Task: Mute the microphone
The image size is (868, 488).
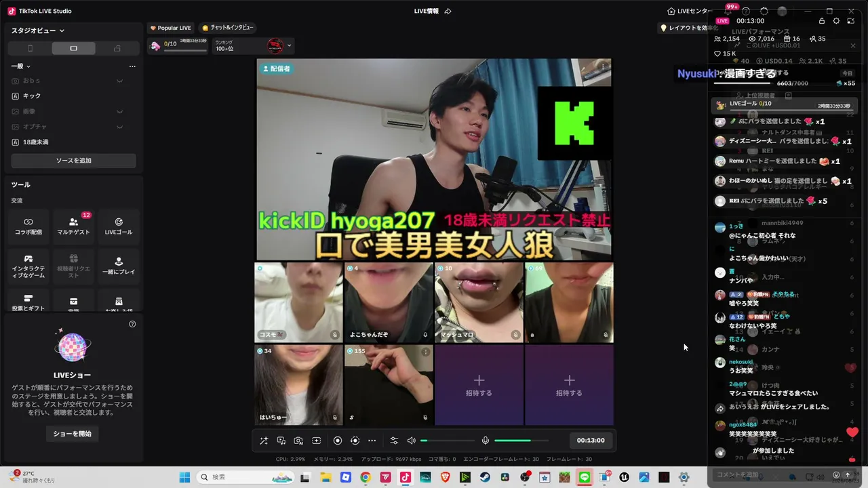Action: click(x=486, y=441)
